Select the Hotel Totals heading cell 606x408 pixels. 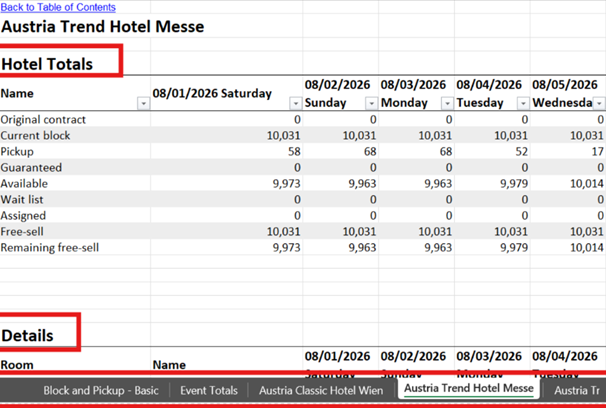tap(47, 64)
